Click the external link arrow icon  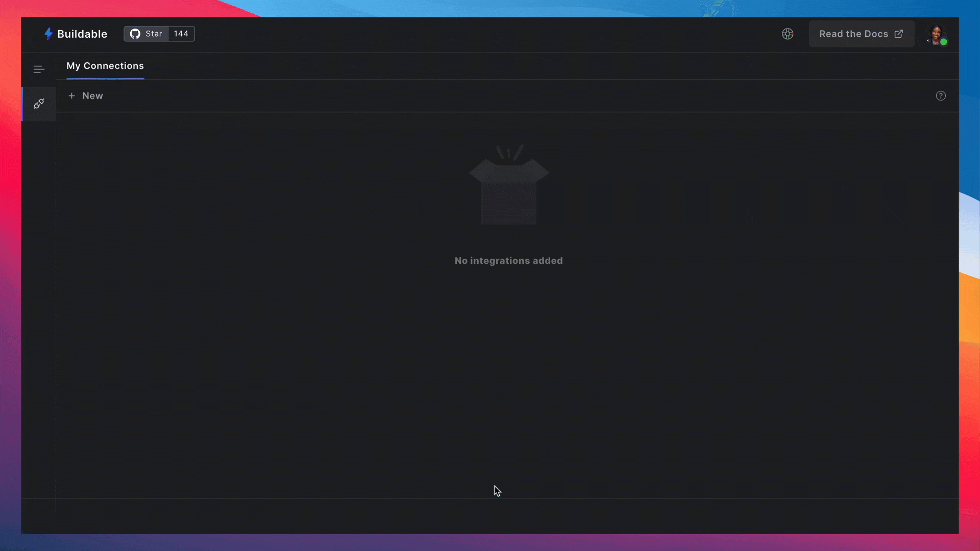click(899, 34)
